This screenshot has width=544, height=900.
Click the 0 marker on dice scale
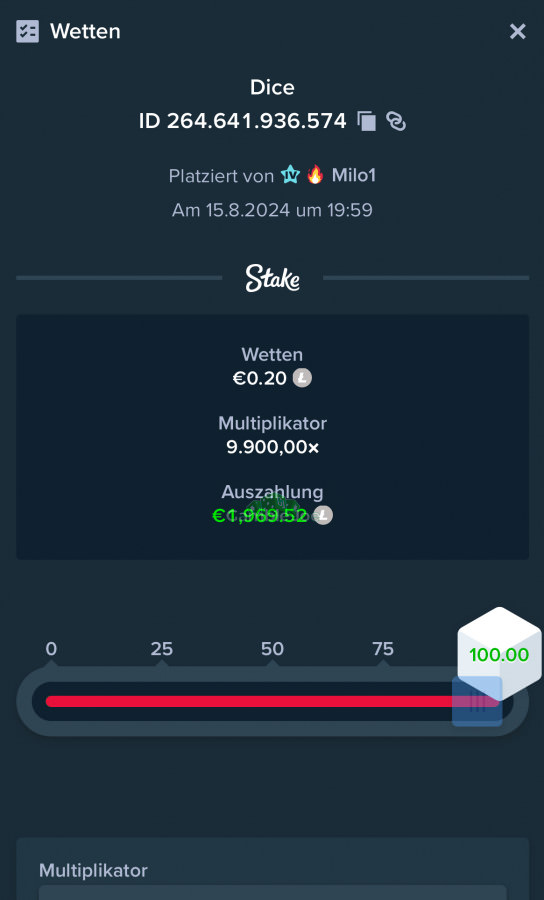tap(51, 649)
